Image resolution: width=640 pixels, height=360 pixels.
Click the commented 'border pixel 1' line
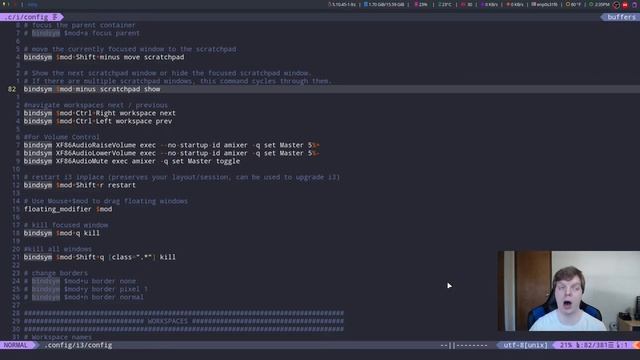tap(86, 289)
